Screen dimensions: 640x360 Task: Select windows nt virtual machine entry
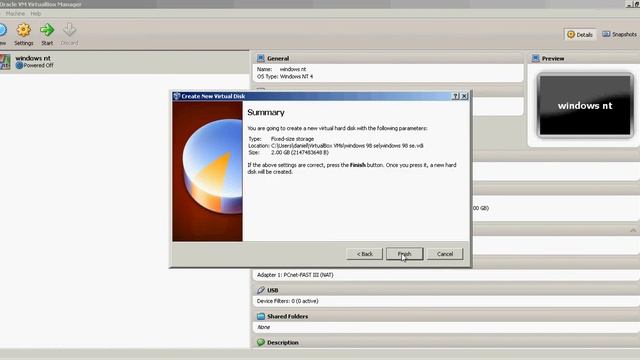click(124, 62)
